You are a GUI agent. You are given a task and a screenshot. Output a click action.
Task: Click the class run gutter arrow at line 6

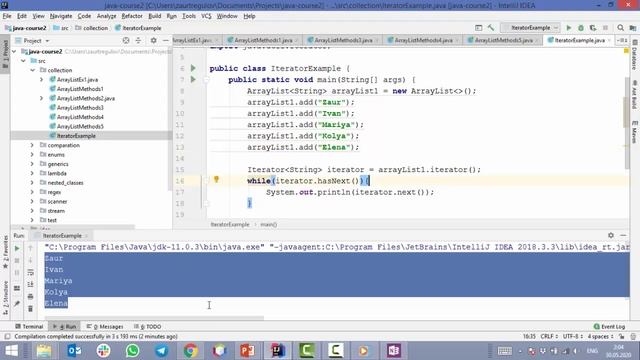click(193, 68)
